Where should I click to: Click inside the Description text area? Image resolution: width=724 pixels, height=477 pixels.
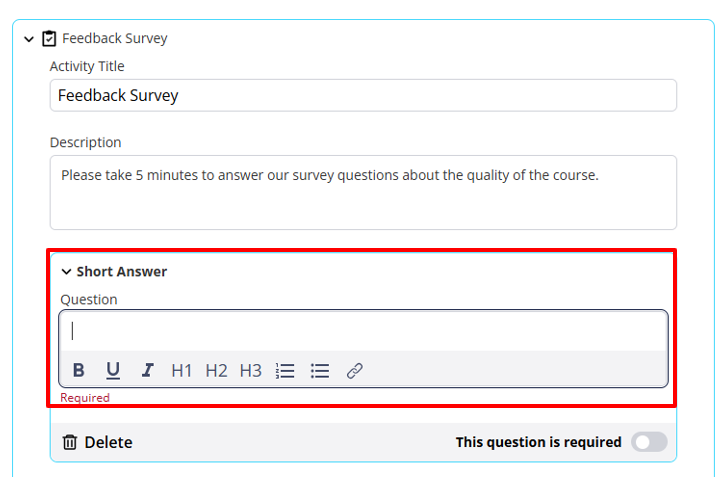pyautogui.click(x=363, y=193)
